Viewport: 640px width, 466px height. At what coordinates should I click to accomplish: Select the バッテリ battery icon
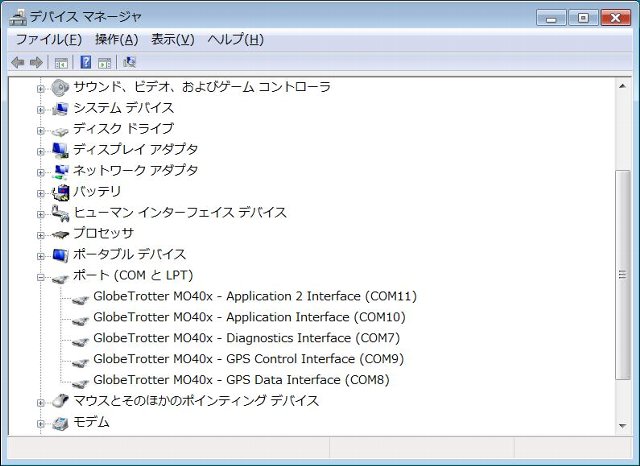(x=61, y=192)
